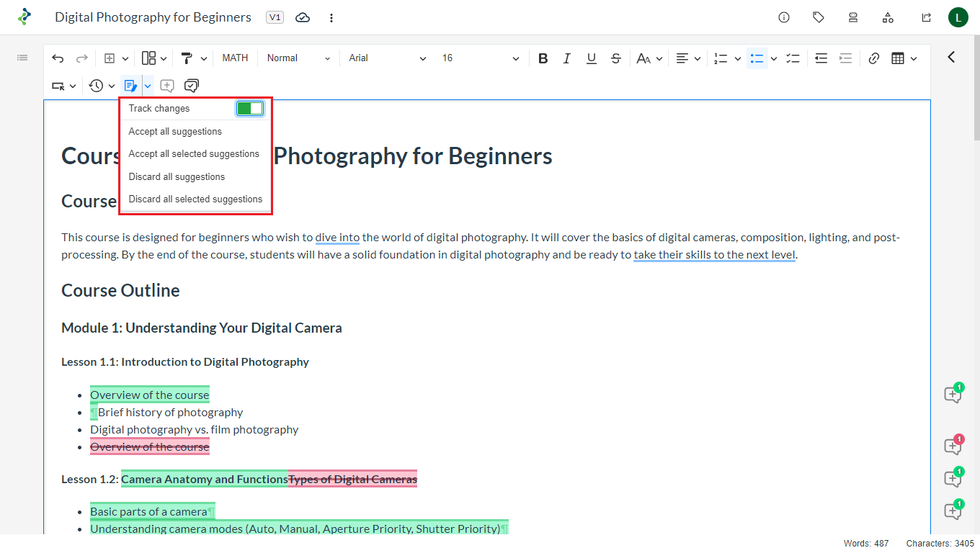Open version history clock icon
Image resolution: width=980 pixels, height=553 pixels.
click(x=97, y=86)
